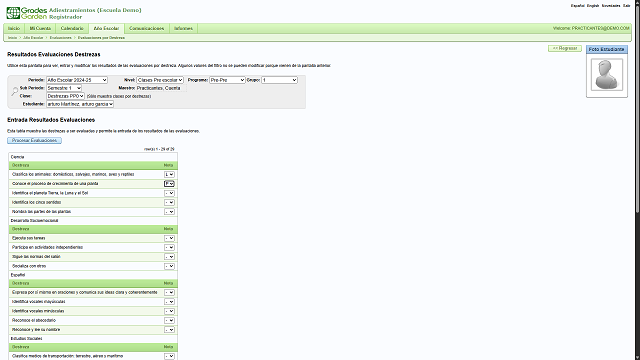Open grade dropdown for Expresa por sí mismo
Viewport: 640px width, 360px height.
[169, 292]
